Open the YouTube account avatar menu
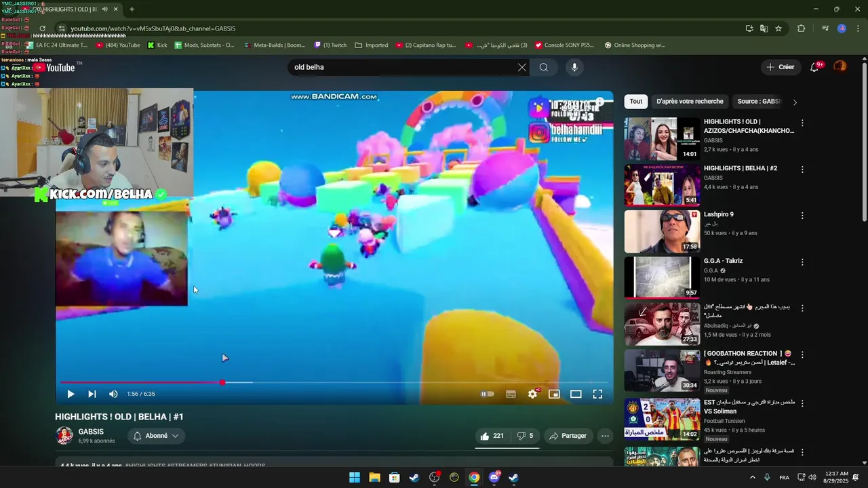The image size is (868, 488). [x=840, y=66]
